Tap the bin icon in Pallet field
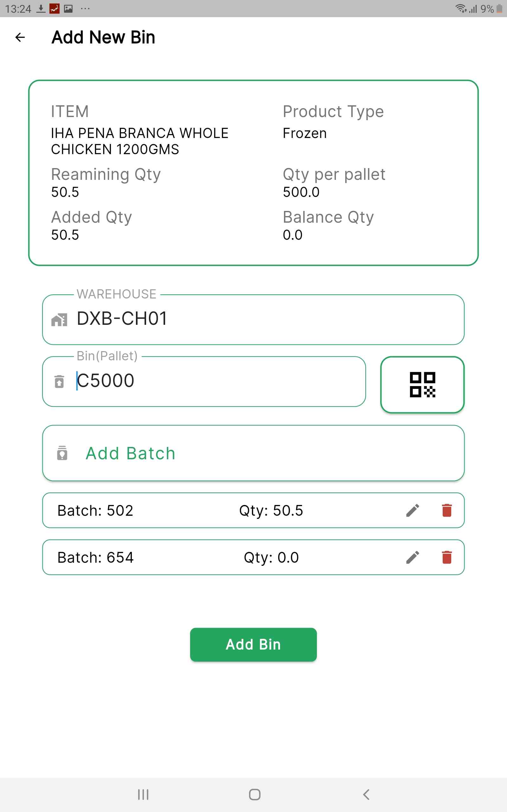507x812 pixels. coord(59,382)
